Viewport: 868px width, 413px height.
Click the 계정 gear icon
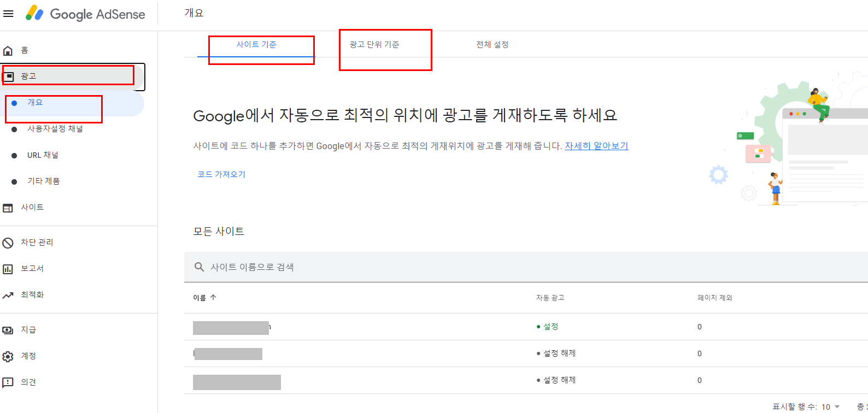pos(8,356)
